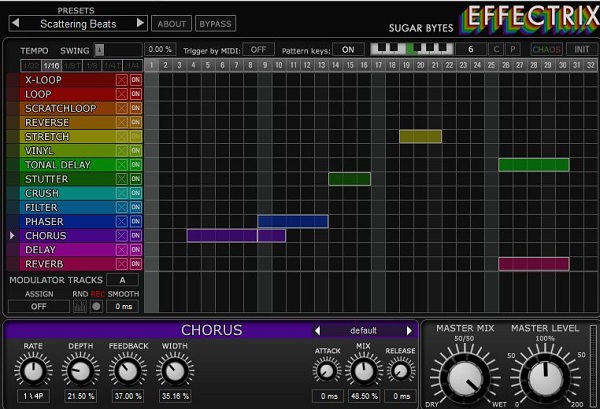The image size is (600, 409).
Task: Click the X icon on the LOOP track
Action: click(122, 94)
